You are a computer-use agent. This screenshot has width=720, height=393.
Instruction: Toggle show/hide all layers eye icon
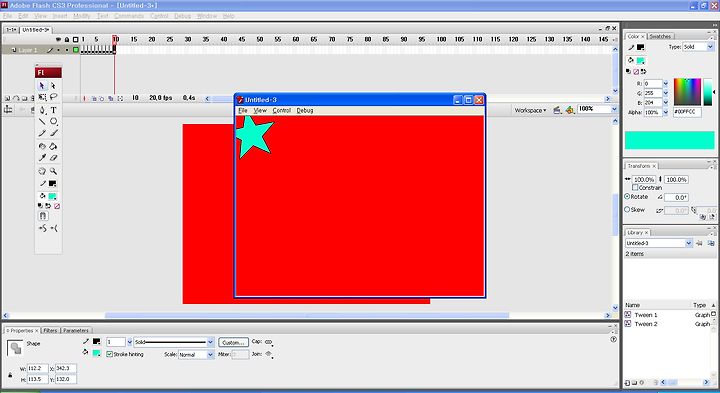coord(58,39)
